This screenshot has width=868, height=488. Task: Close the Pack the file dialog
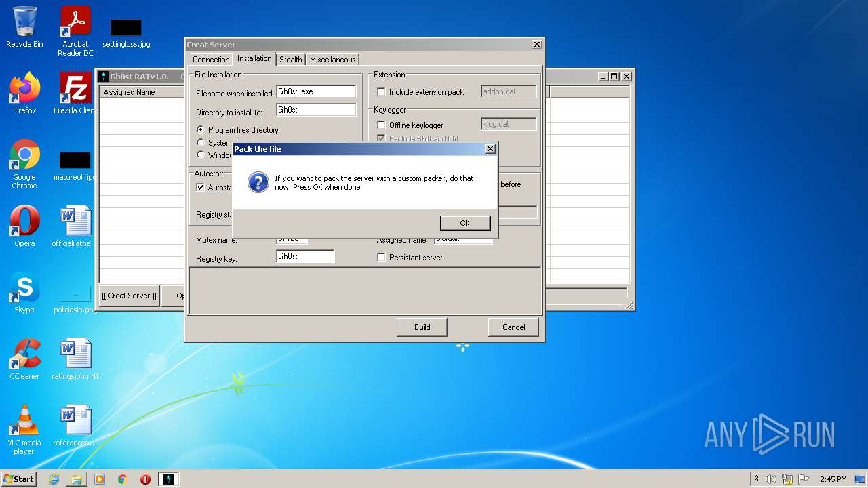pyautogui.click(x=490, y=149)
